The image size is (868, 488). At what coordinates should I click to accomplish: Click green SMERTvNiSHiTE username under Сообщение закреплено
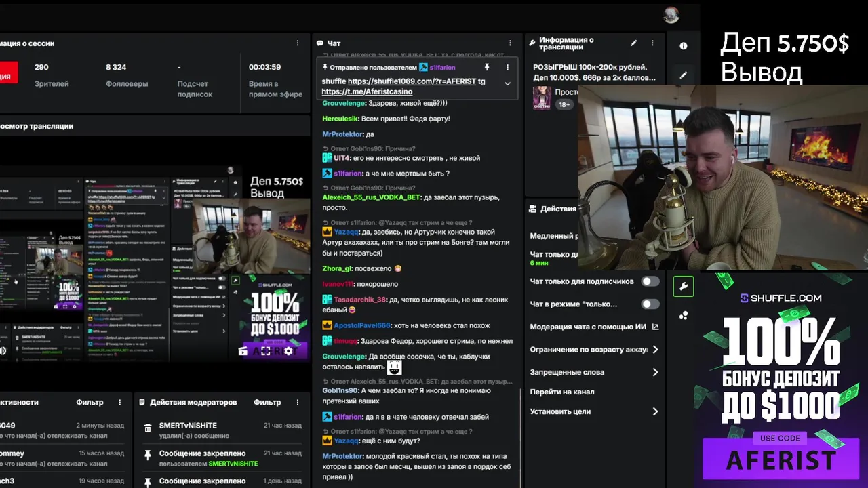click(233, 464)
